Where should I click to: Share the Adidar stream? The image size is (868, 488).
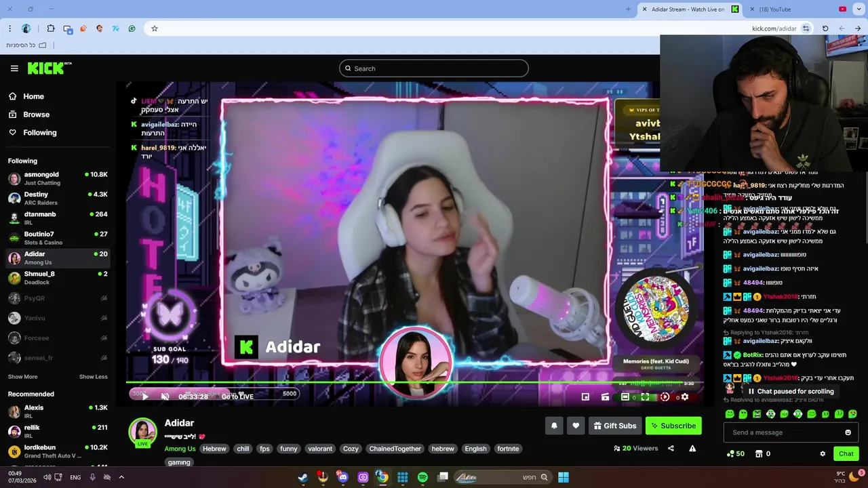tap(671, 448)
